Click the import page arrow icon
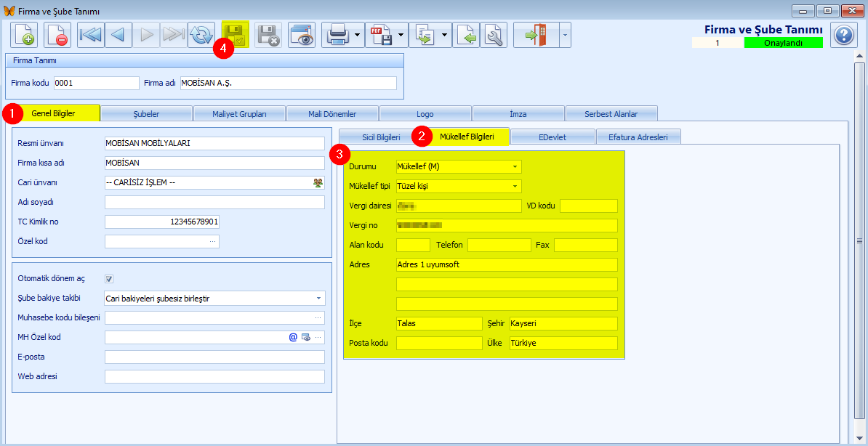Image resolution: width=868 pixels, height=446 pixels. click(466, 36)
